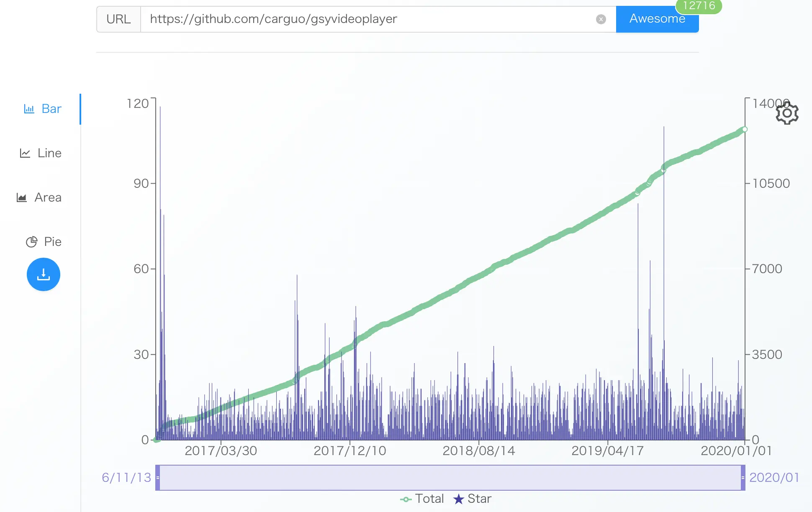Focus the GitHub URL input field

point(368,19)
